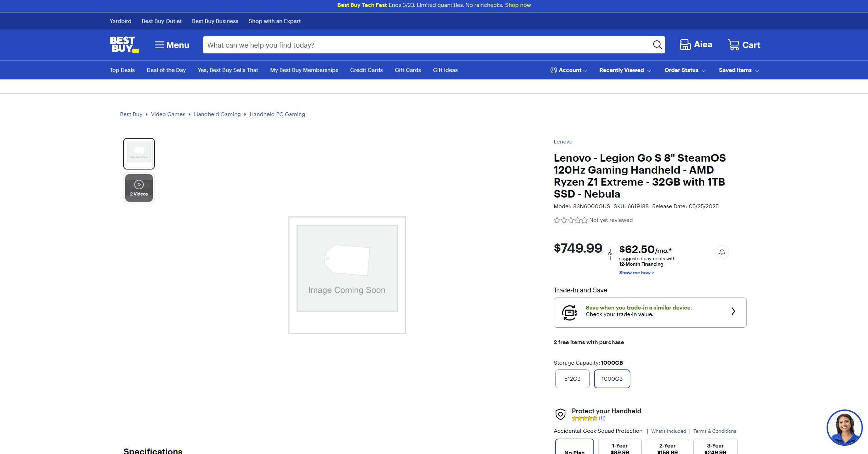Open the Aiea store locator

696,45
